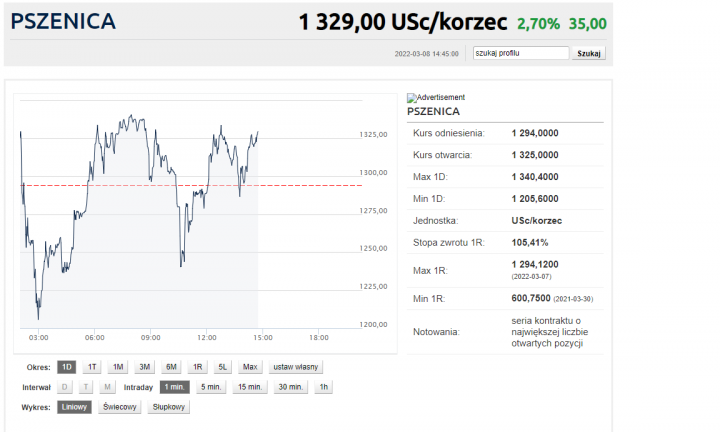Viewport: 720px width, 432px height.
Task: Show 1R yearly period
Action: point(197,367)
